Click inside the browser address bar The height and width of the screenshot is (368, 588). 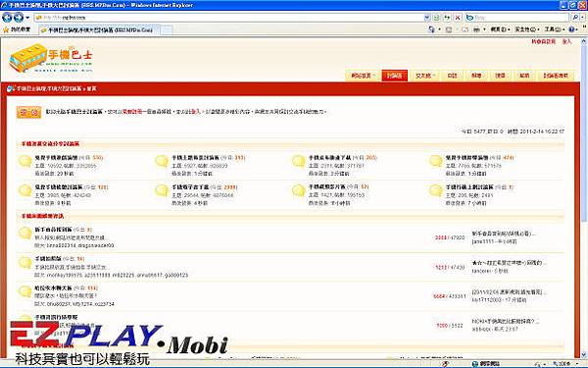(x=228, y=18)
